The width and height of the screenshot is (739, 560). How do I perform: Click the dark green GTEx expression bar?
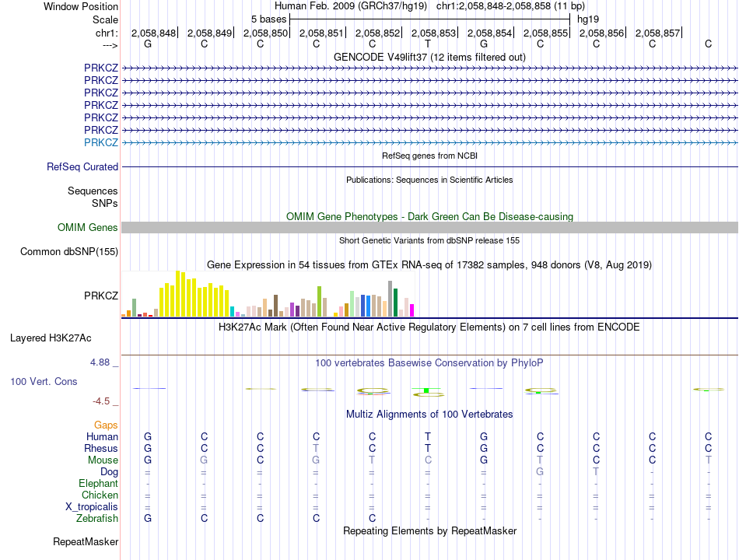[396, 303]
